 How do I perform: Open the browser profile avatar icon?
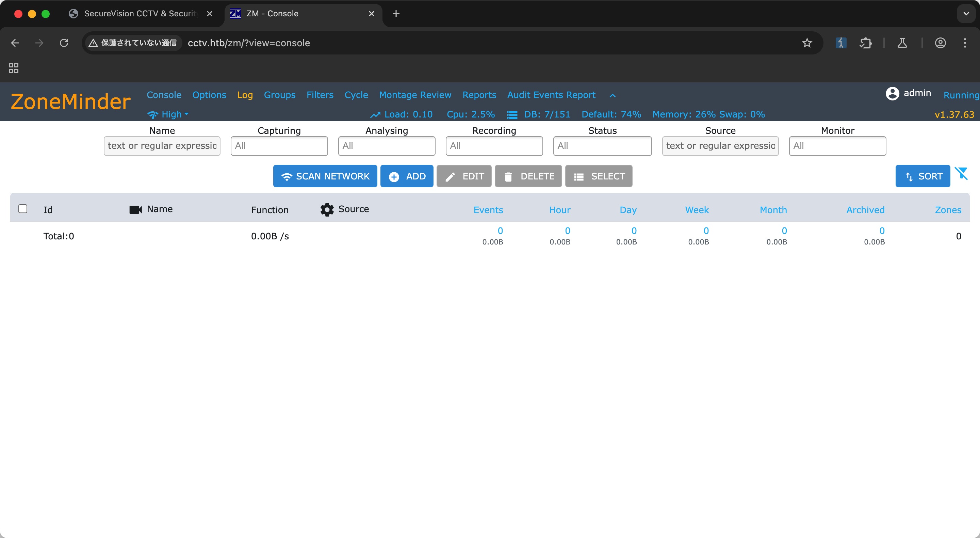(x=940, y=43)
